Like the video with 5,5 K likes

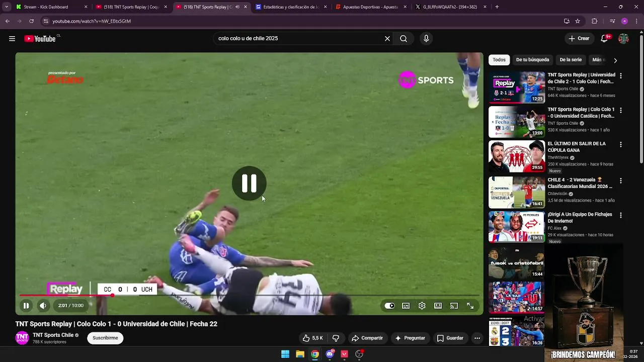pos(312,338)
